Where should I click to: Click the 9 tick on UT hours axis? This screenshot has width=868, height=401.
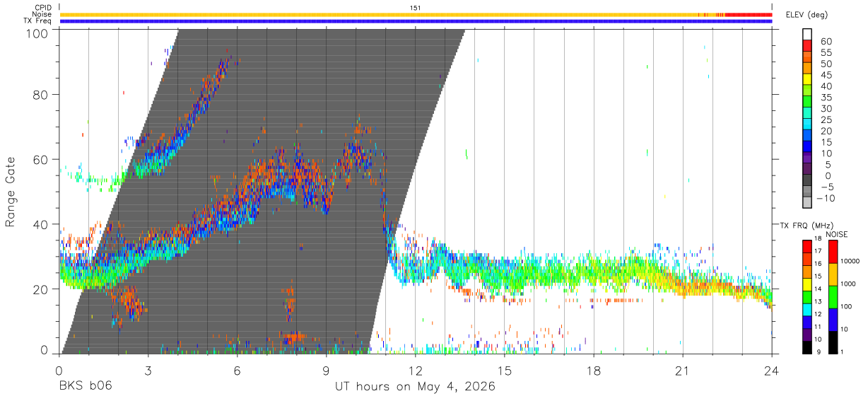click(326, 371)
